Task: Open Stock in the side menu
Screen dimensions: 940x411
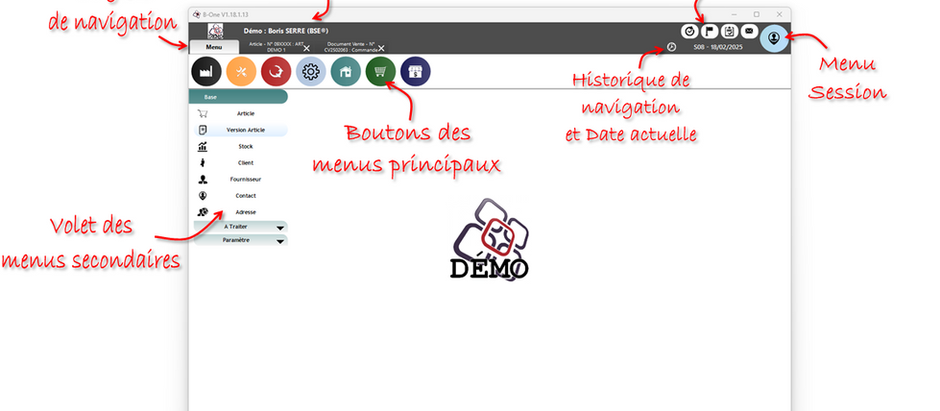Action: point(242,146)
